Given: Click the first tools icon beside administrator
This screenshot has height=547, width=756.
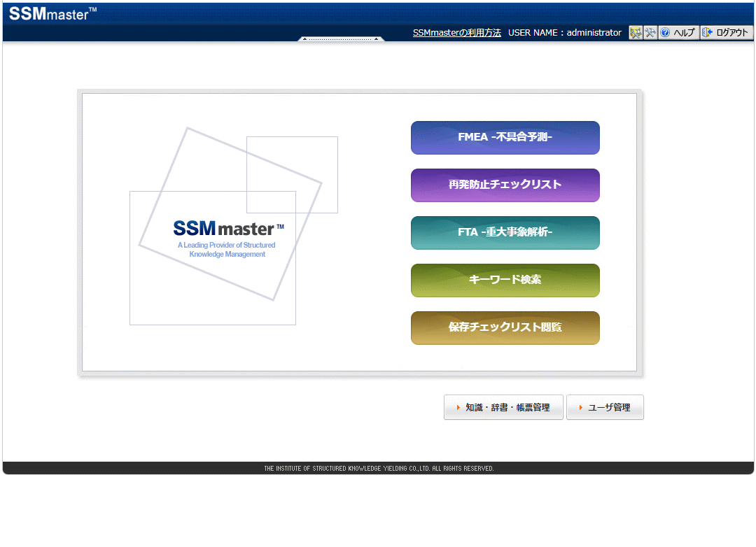Looking at the screenshot, I should (x=636, y=33).
